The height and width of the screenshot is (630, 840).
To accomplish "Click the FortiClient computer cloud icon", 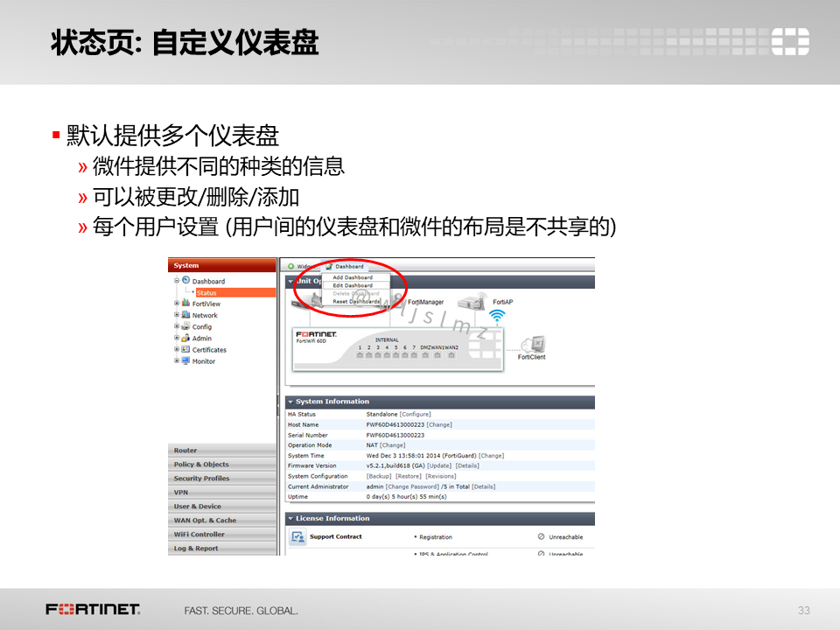I will 534,343.
